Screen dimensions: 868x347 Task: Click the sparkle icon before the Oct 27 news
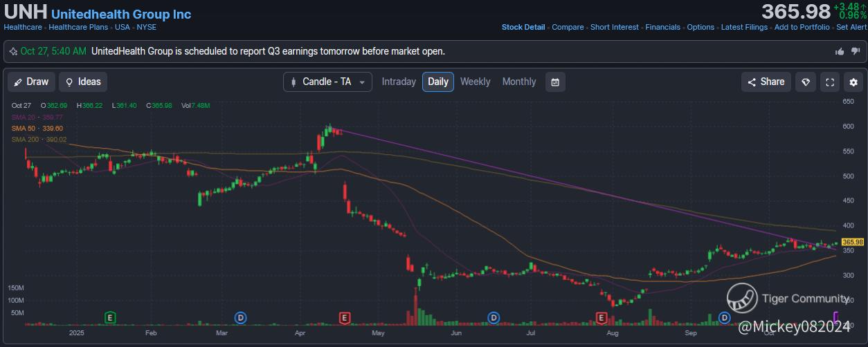(14, 51)
